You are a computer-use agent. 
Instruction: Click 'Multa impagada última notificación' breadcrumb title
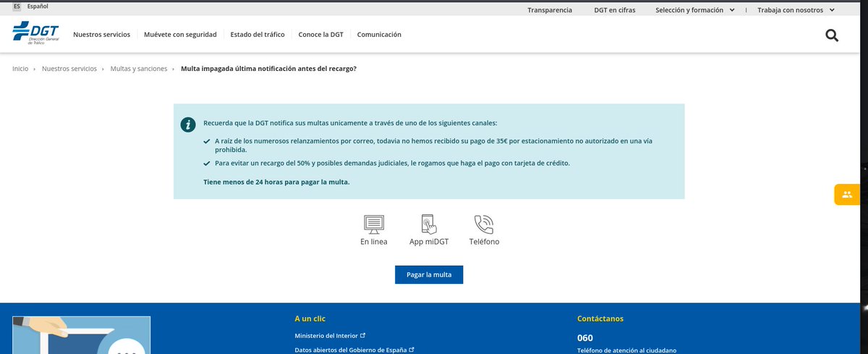(268, 69)
